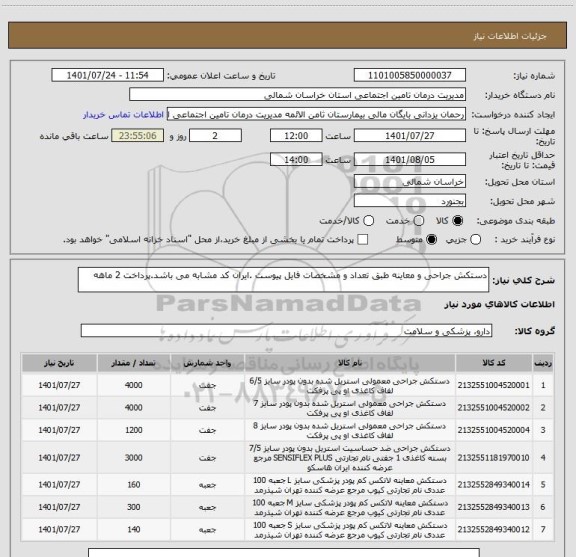Click the delivery city بجنورد field
The height and width of the screenshot is (557, 576).
(410, 201)
